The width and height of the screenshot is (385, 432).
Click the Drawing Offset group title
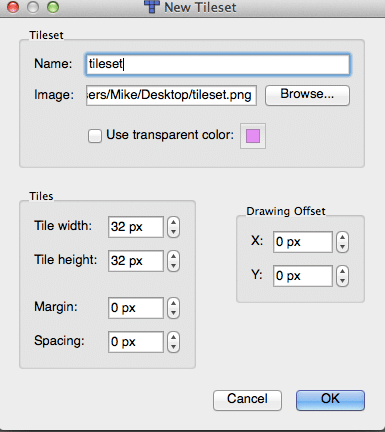coord(286,211)
